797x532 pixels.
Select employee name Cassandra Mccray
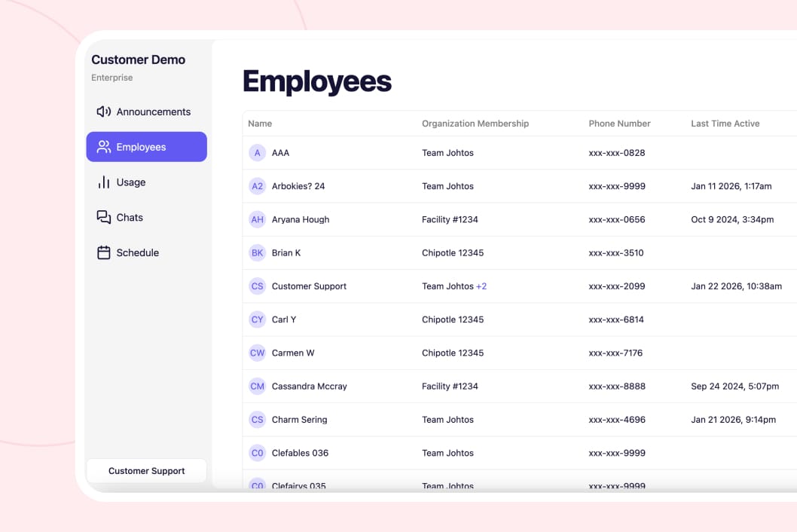[310, 386]
